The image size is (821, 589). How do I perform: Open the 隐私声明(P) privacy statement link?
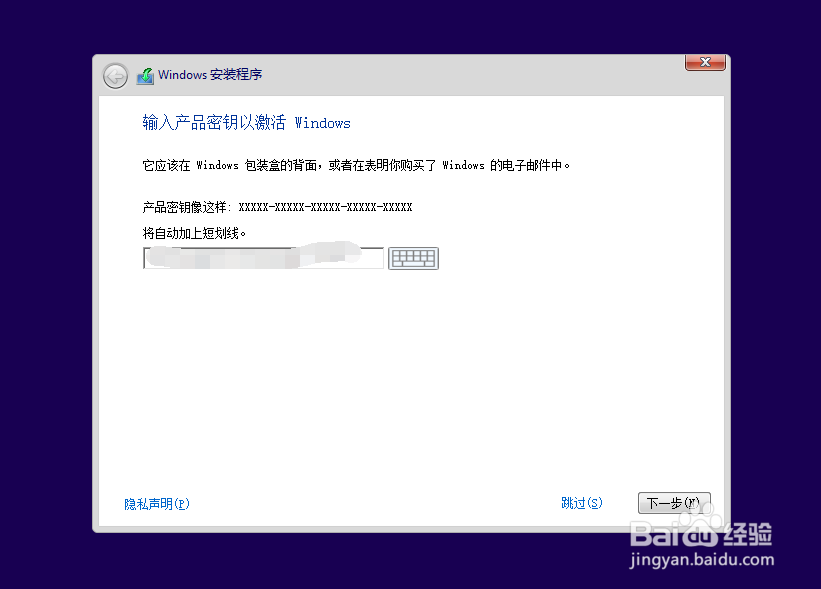pyautogui.click(x=157, y=504)
